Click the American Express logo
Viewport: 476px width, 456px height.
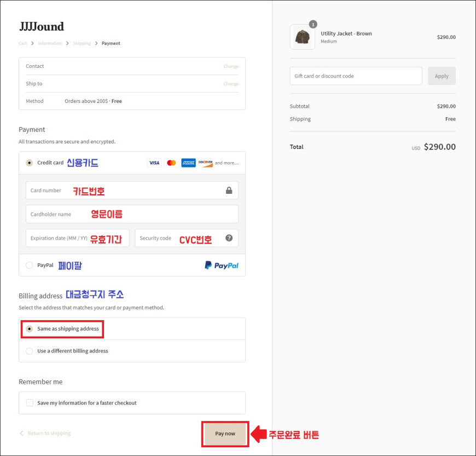[188, 163]
